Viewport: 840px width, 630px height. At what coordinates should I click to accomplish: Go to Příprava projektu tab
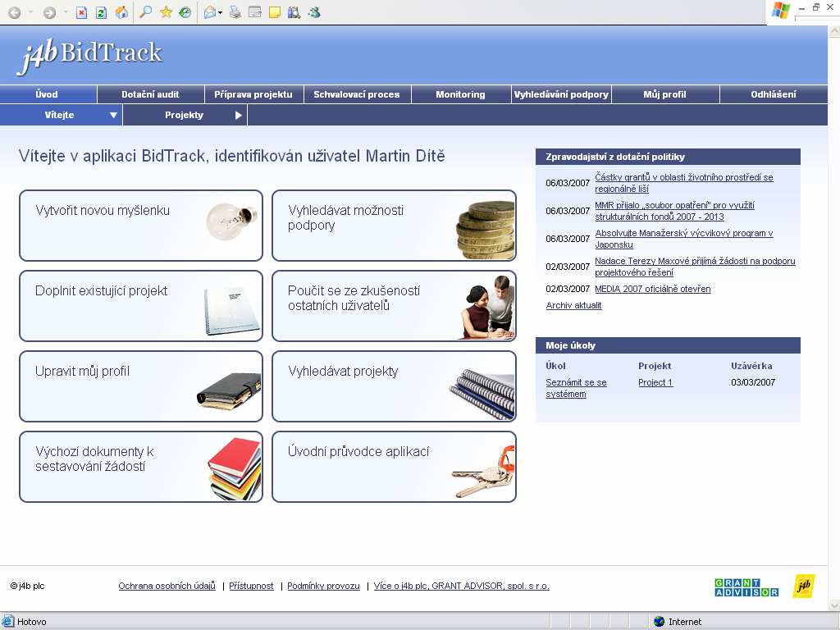click(254, 94)
